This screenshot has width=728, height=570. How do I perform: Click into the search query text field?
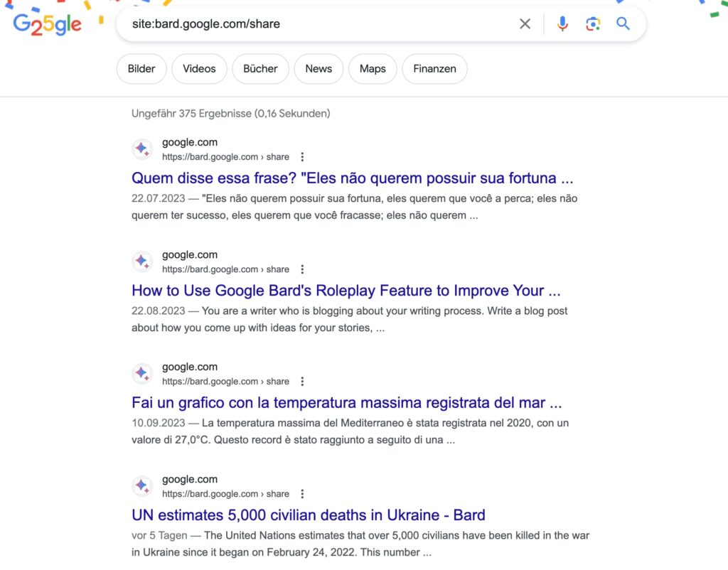coord(320,24)
